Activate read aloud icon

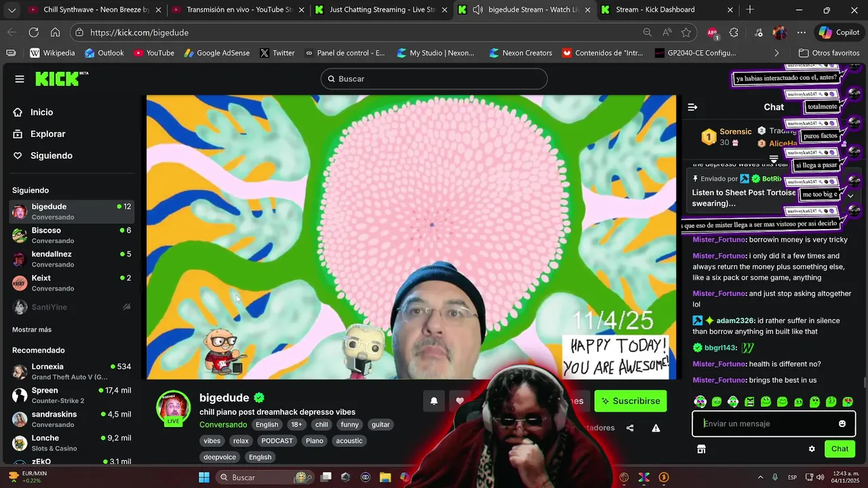pos(667,33)
